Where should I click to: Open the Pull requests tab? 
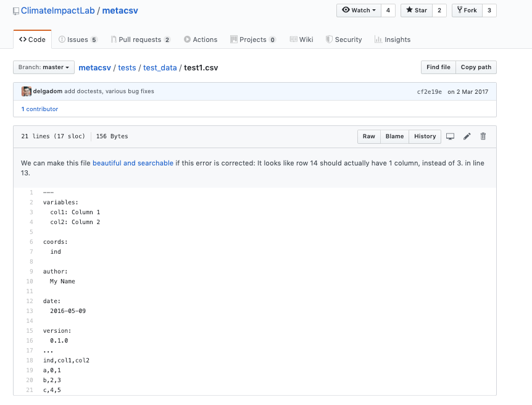[141, 40]
